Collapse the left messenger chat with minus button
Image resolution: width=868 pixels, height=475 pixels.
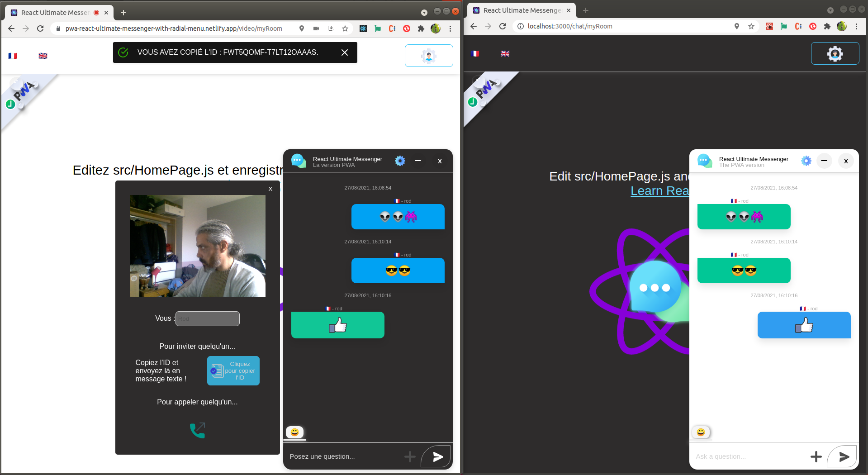coord(418,161)
